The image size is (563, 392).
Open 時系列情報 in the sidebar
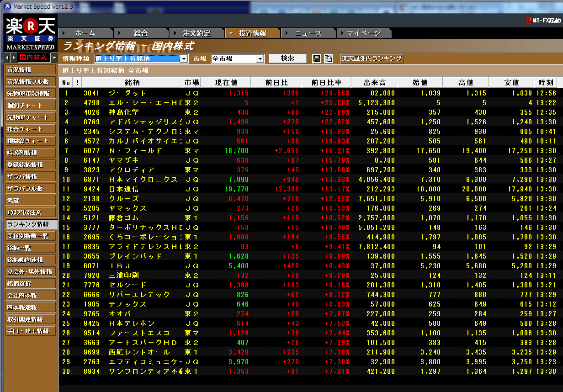pyautogui.click(x=31, y=153)
